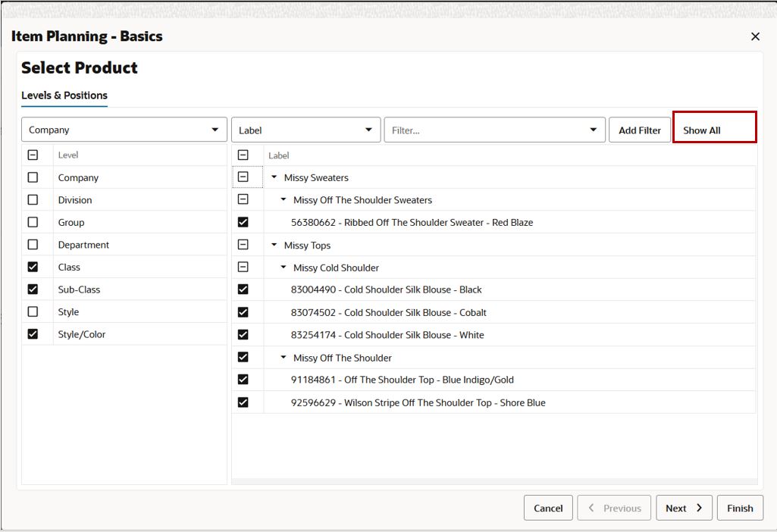Close the Item Planning dialog
Screen dimensions: 777x532
pyautogui.click(x=755, y=36)
